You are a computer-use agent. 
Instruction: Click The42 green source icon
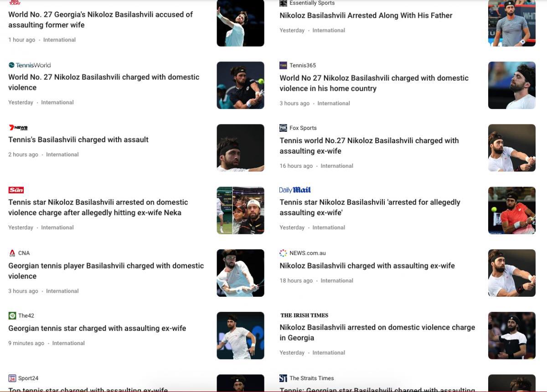click(x=12, y=315)
